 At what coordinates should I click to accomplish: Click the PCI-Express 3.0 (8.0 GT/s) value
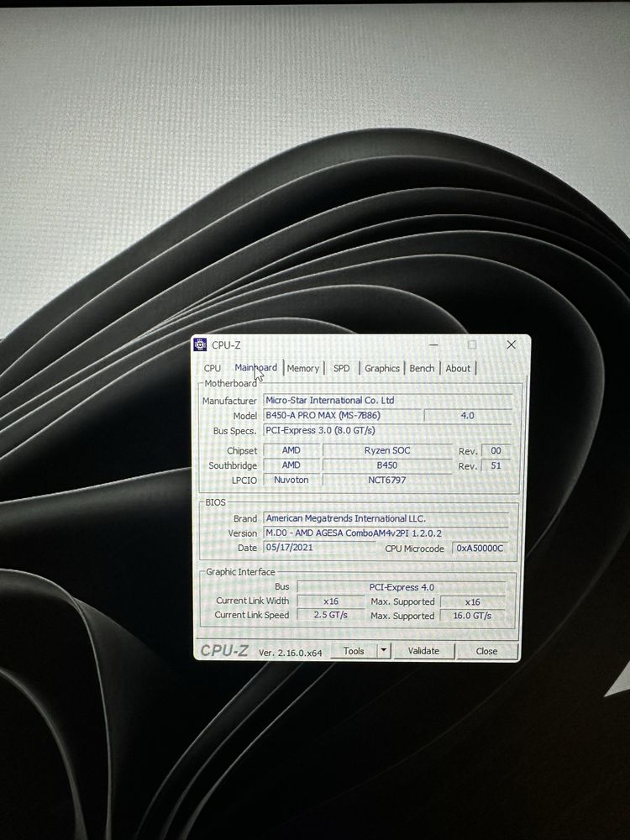click(x=388, y=430)
